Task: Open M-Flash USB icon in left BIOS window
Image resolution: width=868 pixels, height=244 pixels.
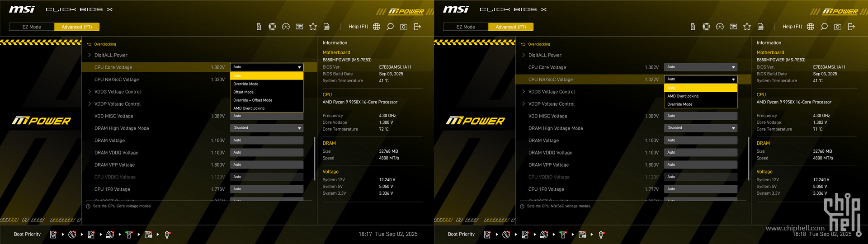Action: click(x=259, y=27)
